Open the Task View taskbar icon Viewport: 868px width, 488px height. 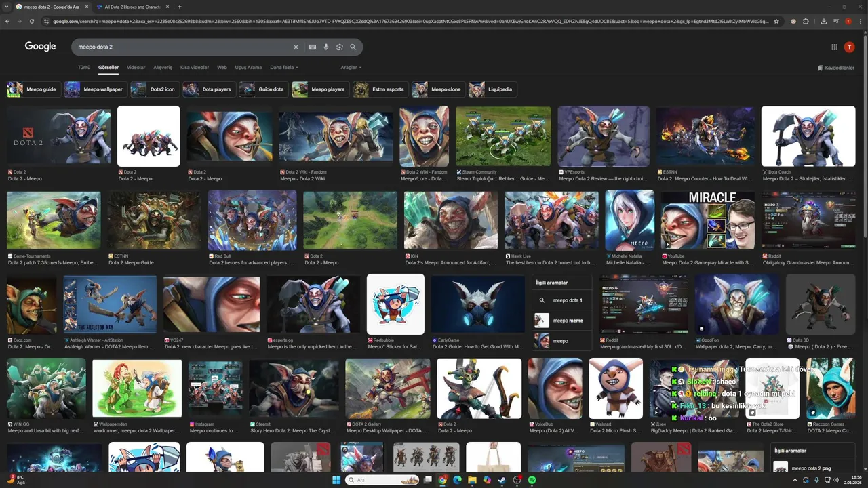(427, 480)
